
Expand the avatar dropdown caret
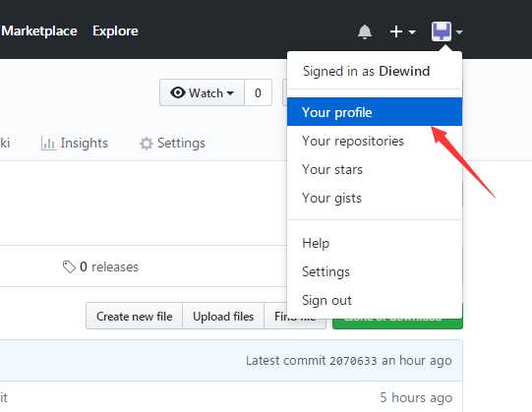pyautogui.click(x=459, y=32)
